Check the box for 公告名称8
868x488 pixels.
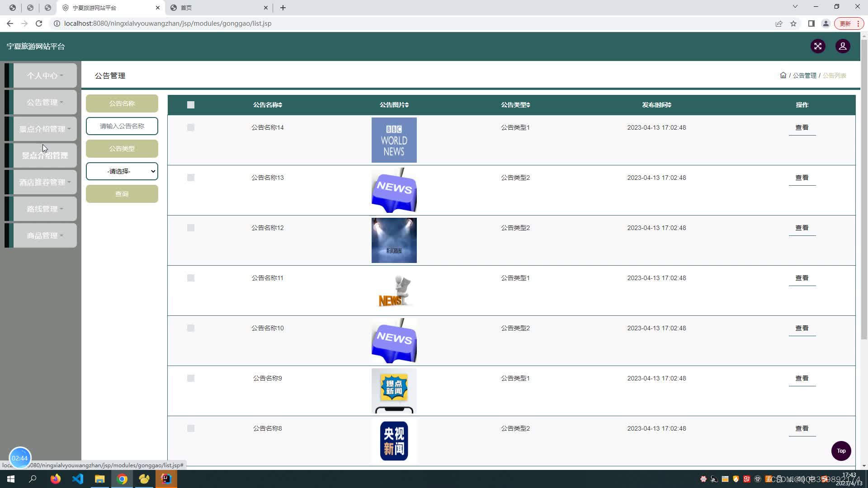click(x=191, y=429)
